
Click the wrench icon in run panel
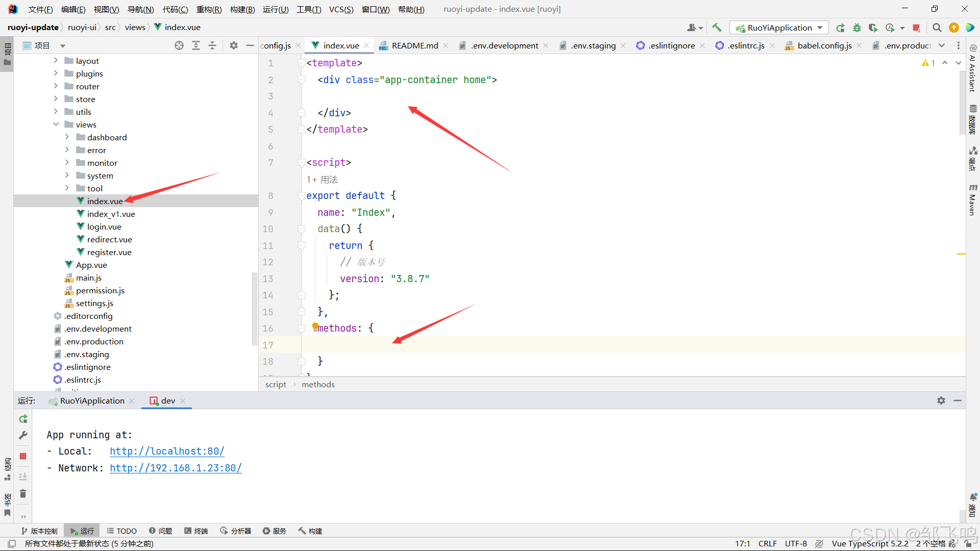pos(23,435)
